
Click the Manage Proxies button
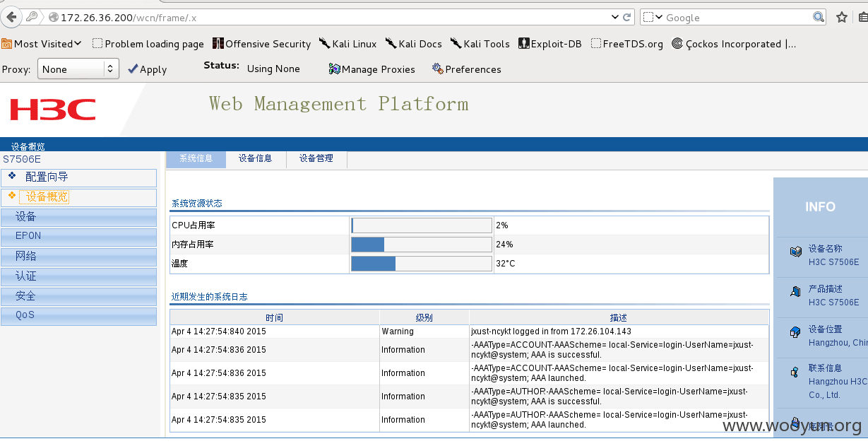[372, 69]
